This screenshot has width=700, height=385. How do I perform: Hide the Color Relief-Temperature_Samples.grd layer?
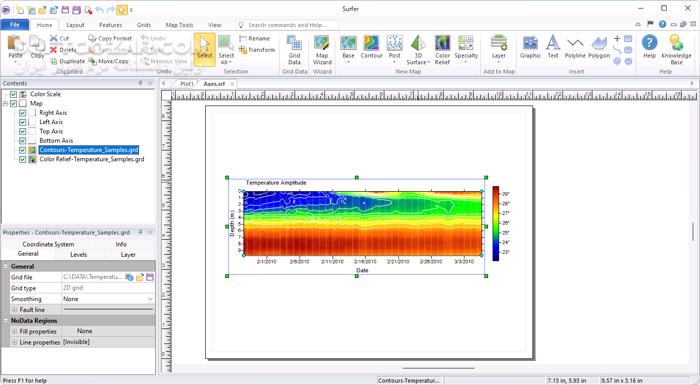(x=22, y=159)
